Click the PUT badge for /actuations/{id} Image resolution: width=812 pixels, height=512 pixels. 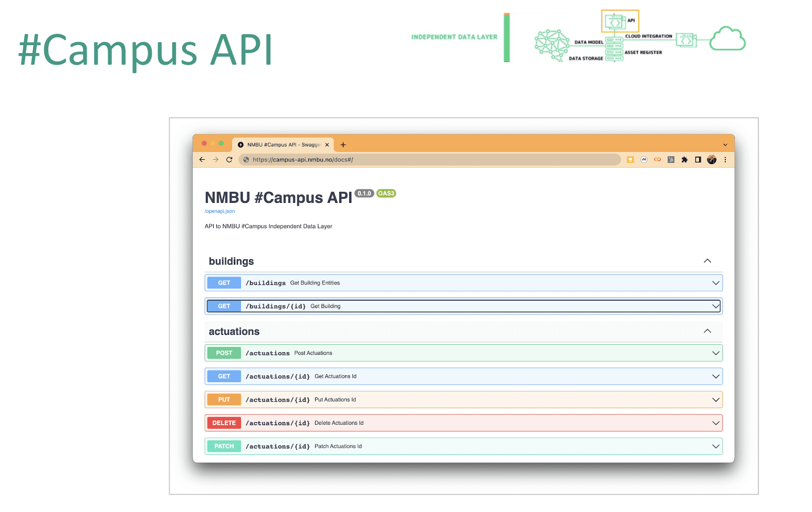[x=224, y=400]
